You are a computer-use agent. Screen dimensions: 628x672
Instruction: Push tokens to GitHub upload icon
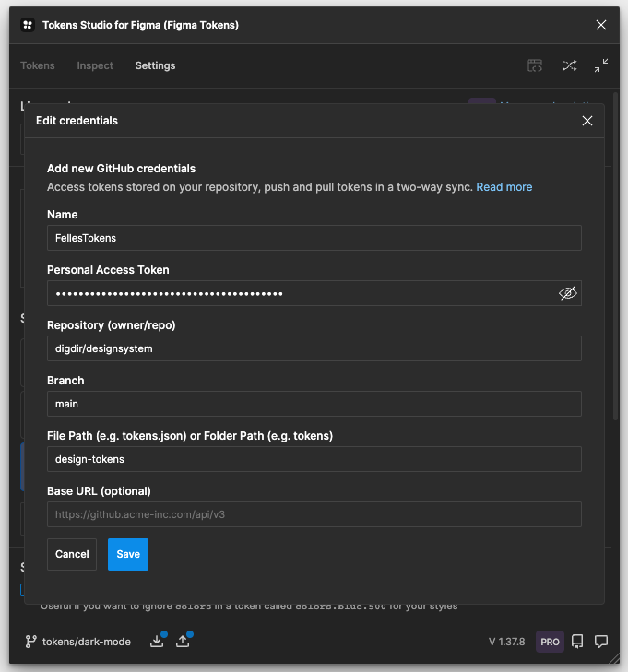point(183,642)
